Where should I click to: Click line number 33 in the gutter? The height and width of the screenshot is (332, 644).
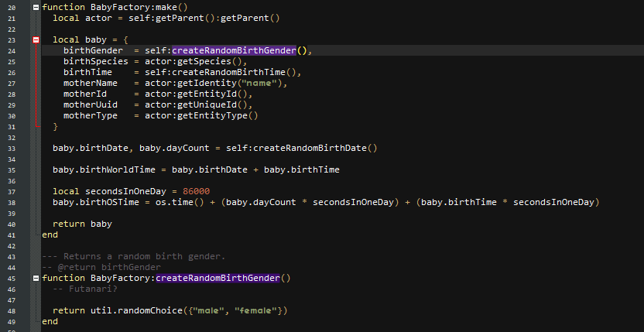(x=12, y=149)
